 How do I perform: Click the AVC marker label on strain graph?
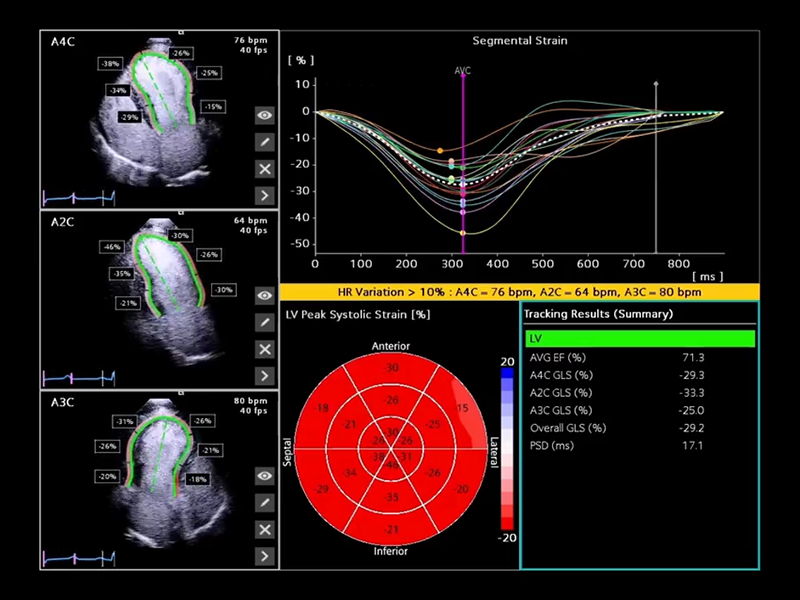coord(463,71)
